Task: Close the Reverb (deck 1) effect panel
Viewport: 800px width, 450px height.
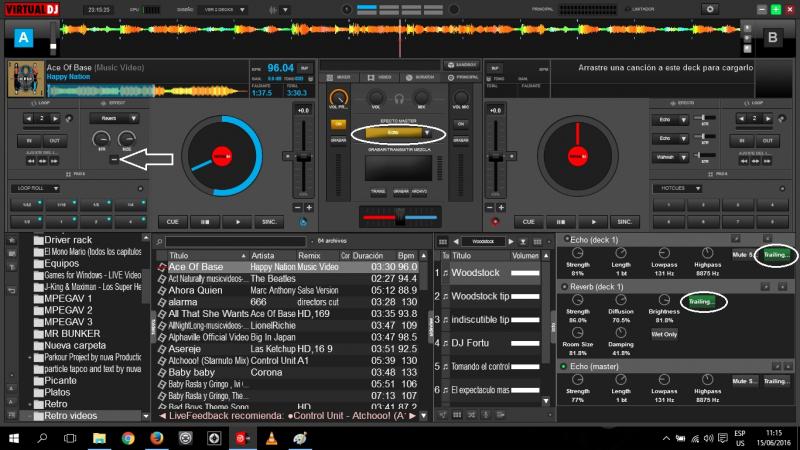Action: click(782, 287)
